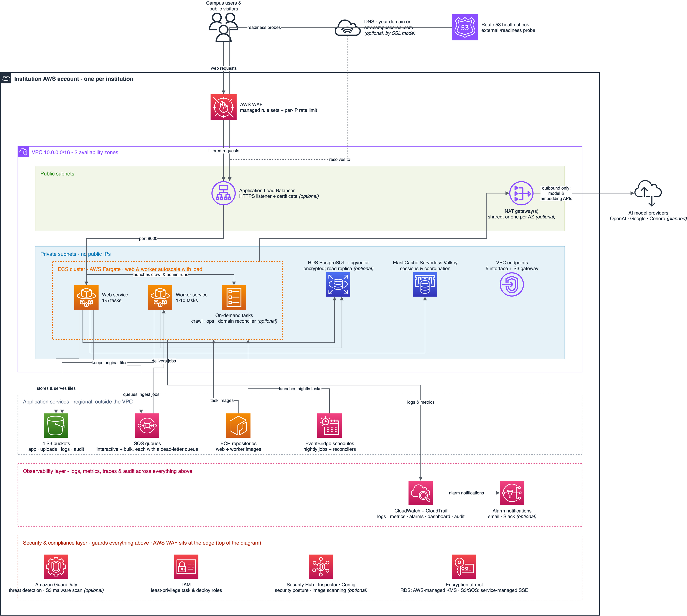Viewport: 687px width, 616px height.
Task: Select the 'delivers jobs' connector label
Action: 164,361
